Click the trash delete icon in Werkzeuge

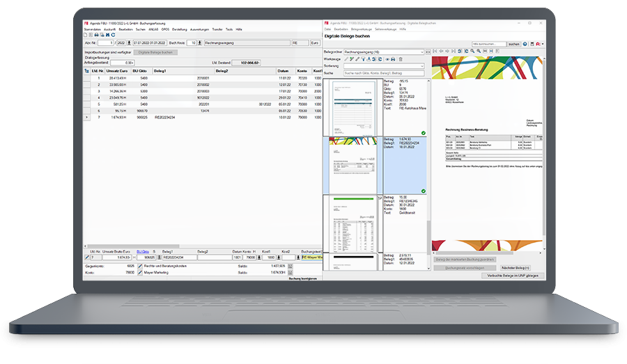401,59
